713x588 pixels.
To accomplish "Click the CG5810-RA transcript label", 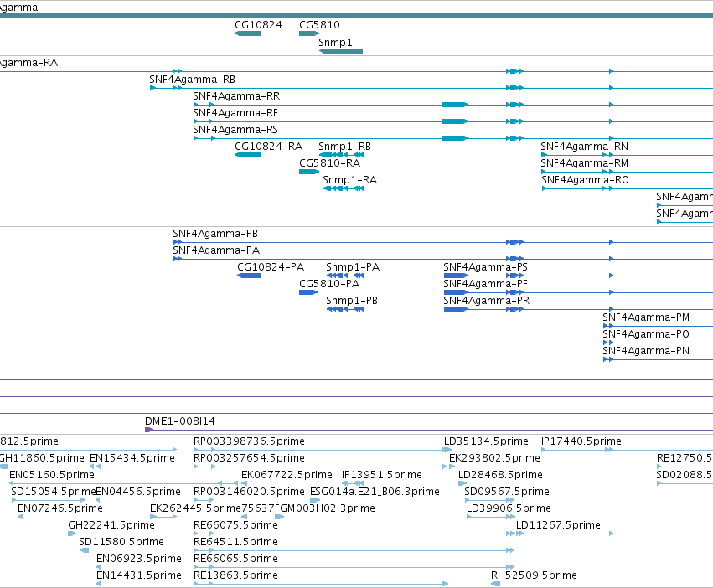I will coord(329,163).
